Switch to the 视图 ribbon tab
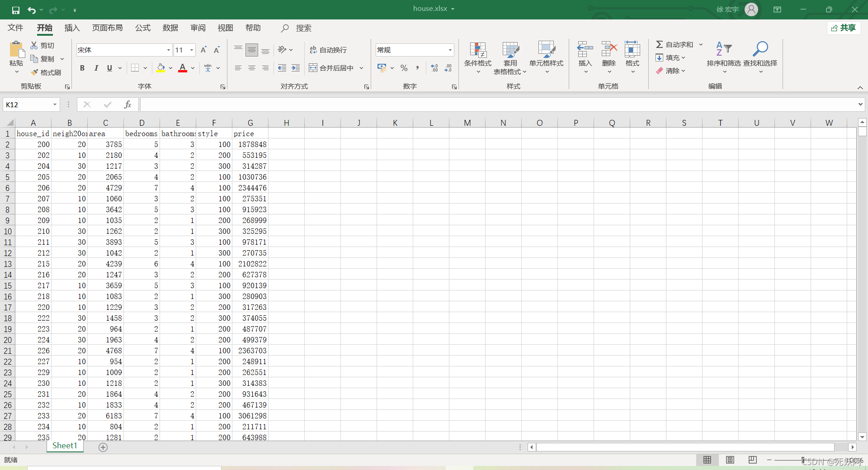The image size is (868, 470). coord(225,28)
